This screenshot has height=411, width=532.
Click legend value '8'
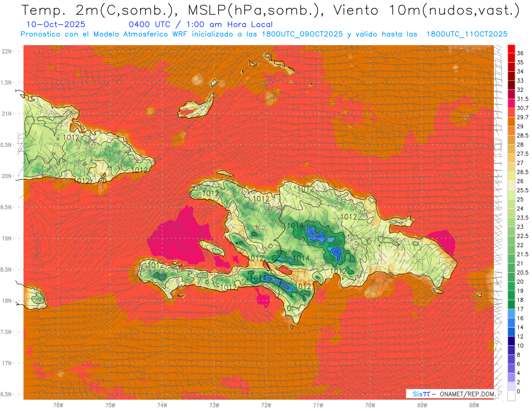(519, 355)
